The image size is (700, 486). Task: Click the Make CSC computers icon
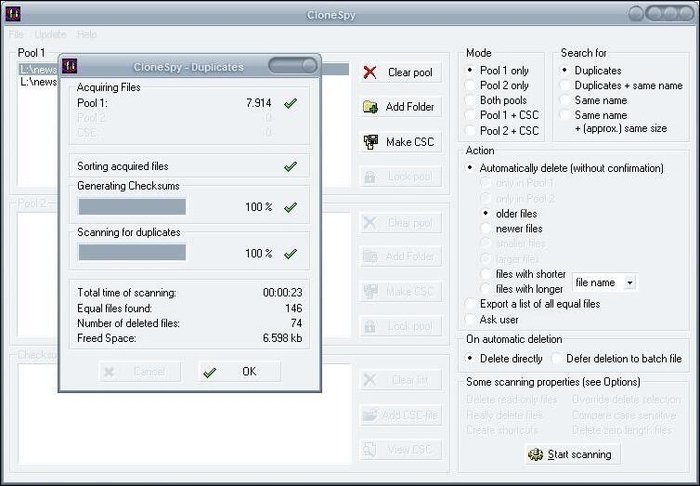[371, 142]
